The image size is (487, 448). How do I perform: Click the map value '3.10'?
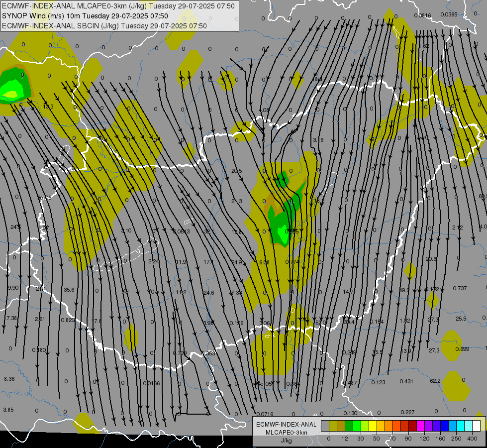[126, 230]
